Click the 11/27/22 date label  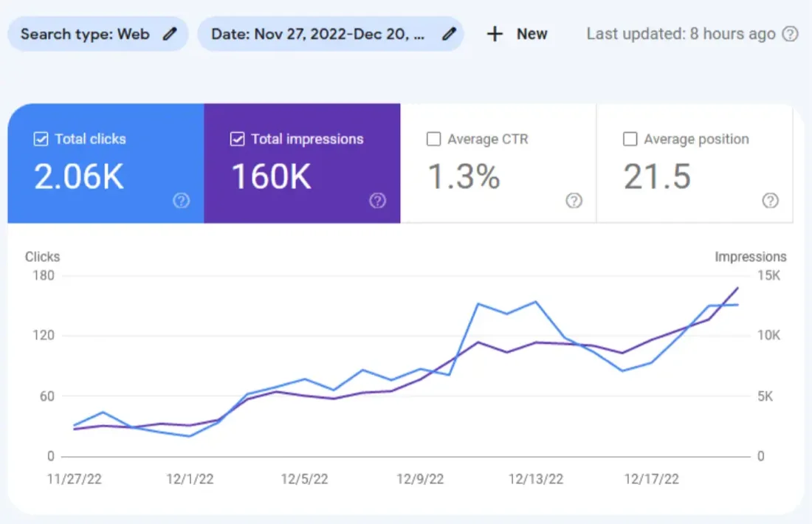(x=74, y=479)
